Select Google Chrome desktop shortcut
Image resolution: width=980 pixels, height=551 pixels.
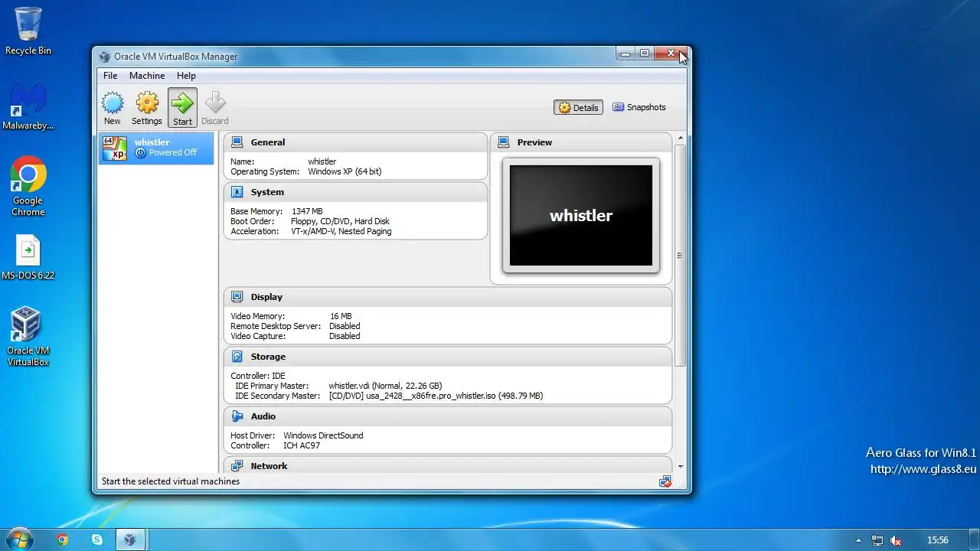point(28,187)
